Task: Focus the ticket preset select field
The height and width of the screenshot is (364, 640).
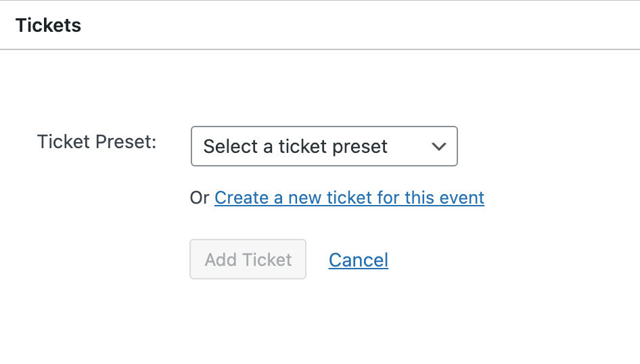Action: 324,146
